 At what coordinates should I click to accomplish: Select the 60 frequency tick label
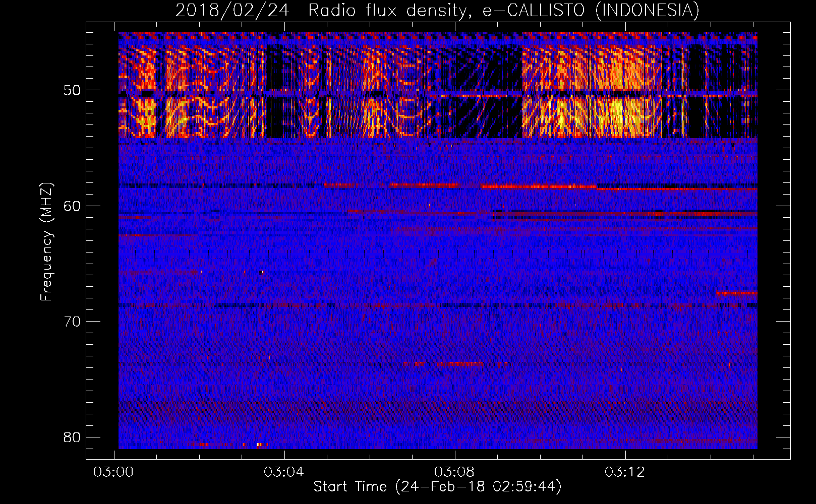pos(73,206)
